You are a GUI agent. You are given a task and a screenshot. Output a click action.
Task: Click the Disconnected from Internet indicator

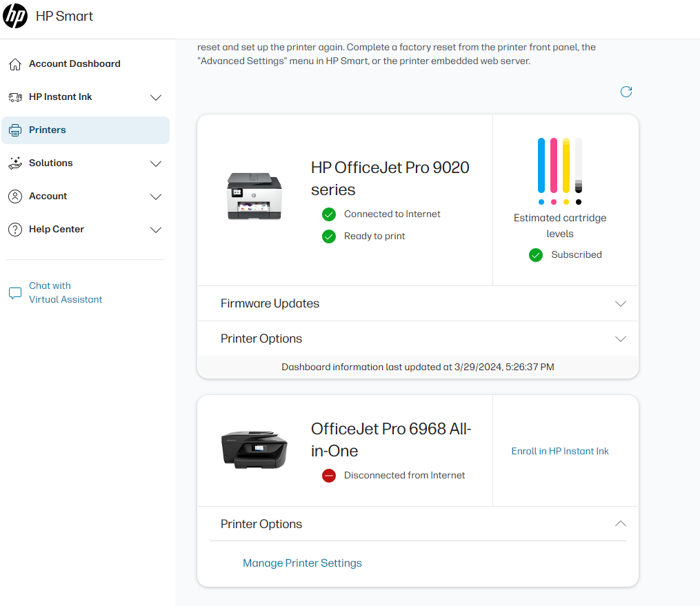[x=329, y=476]
